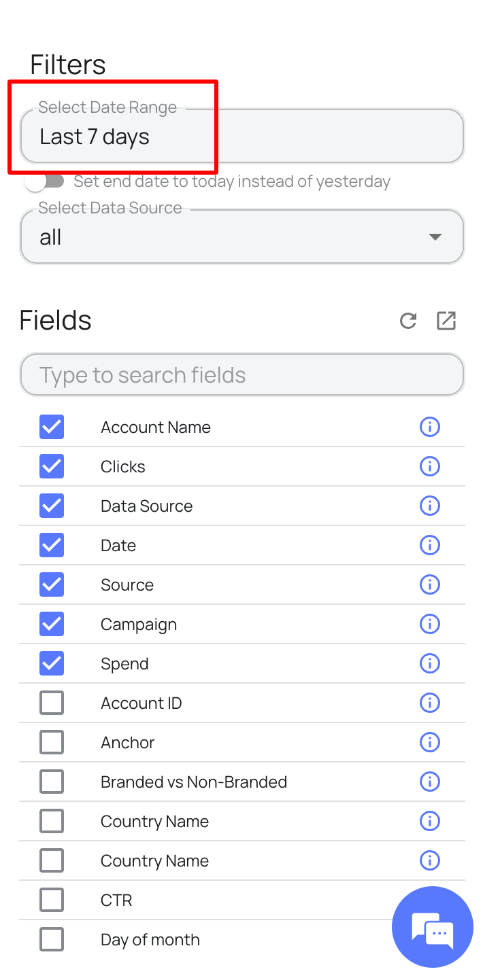Image resolution: width=483 pixels, height=980 pixels.
Task: View info icon for Anchor field
Action: click(x=430, y=742)
